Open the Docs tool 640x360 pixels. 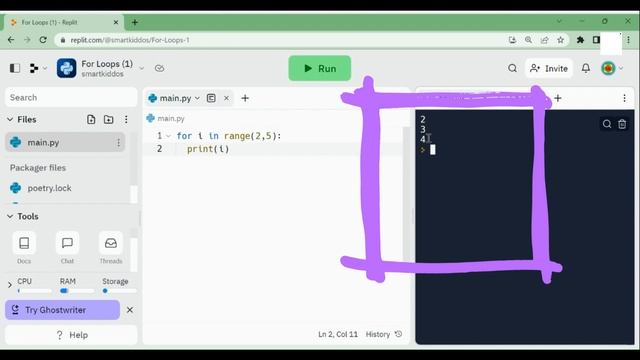click(x=24, y=247)
